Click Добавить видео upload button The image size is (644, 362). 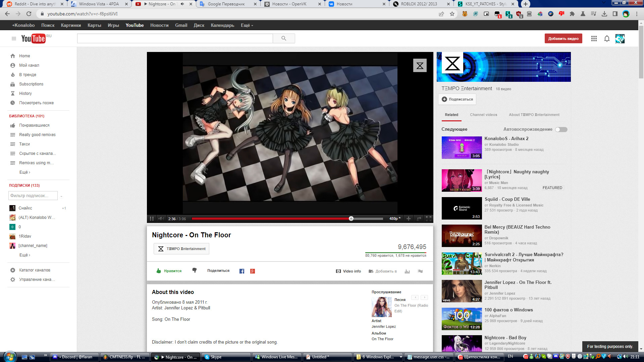coord(563,39)
